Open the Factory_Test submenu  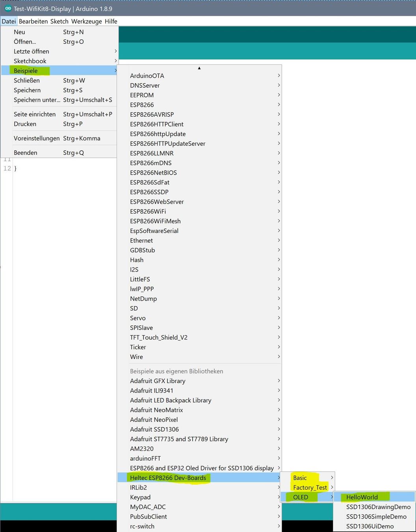pyautogui.click(x=307, y=487)
